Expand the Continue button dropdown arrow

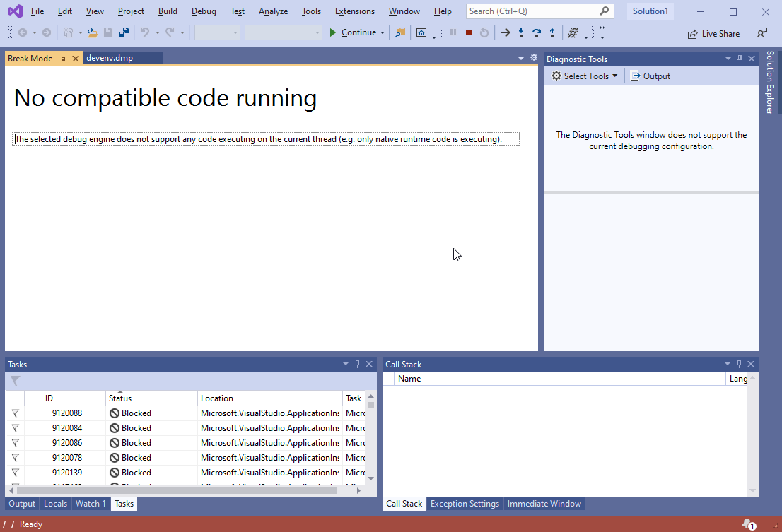pos(383,33)
